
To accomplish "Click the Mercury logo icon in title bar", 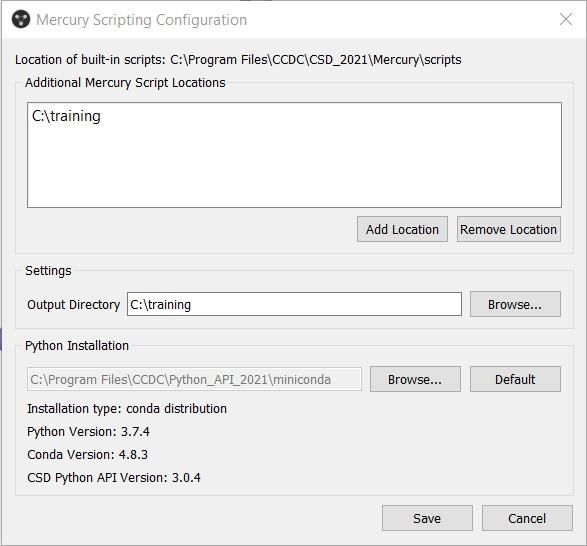I will [x=21, y=19].
